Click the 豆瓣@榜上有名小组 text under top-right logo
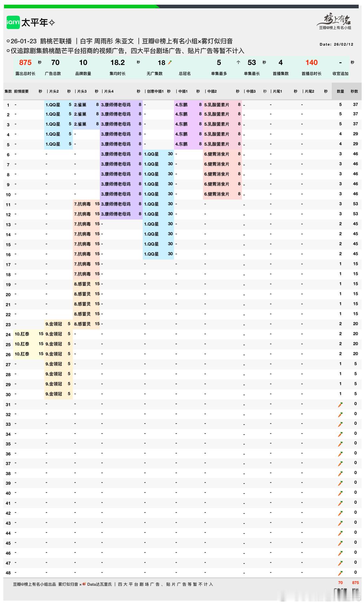Image resolution: width=364 pixels, height=605 pixels. (335, 28)
